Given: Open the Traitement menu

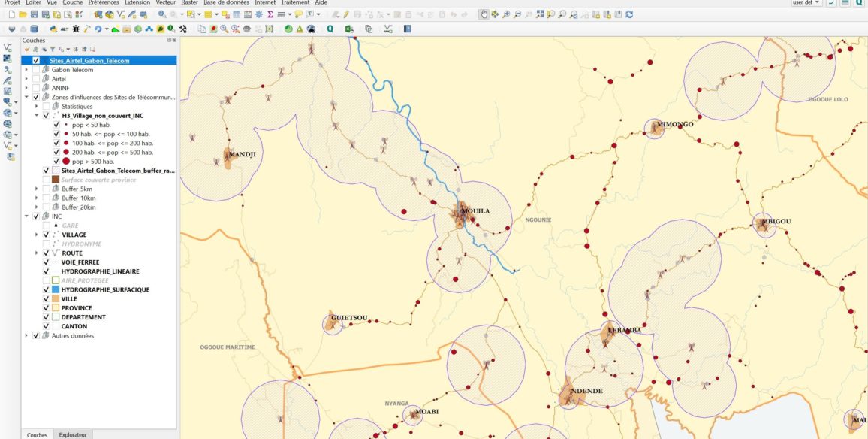Looking at the screenshot, I should (295, 3).
